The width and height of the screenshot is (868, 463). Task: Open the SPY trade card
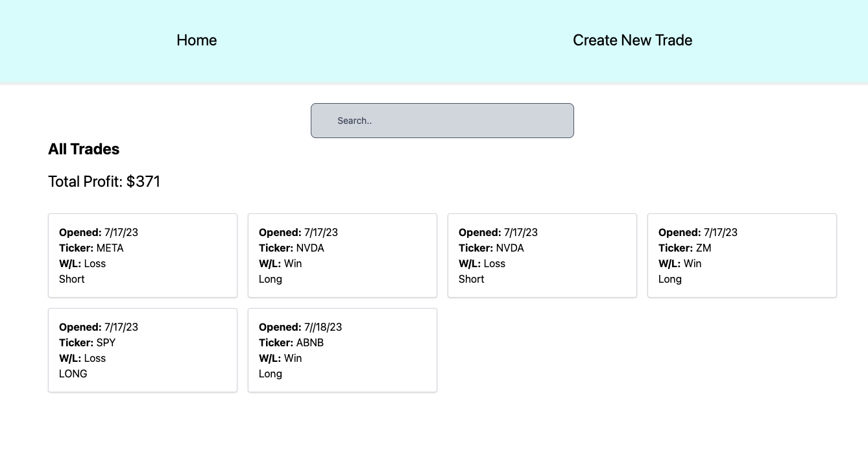[x=143, y=350]
